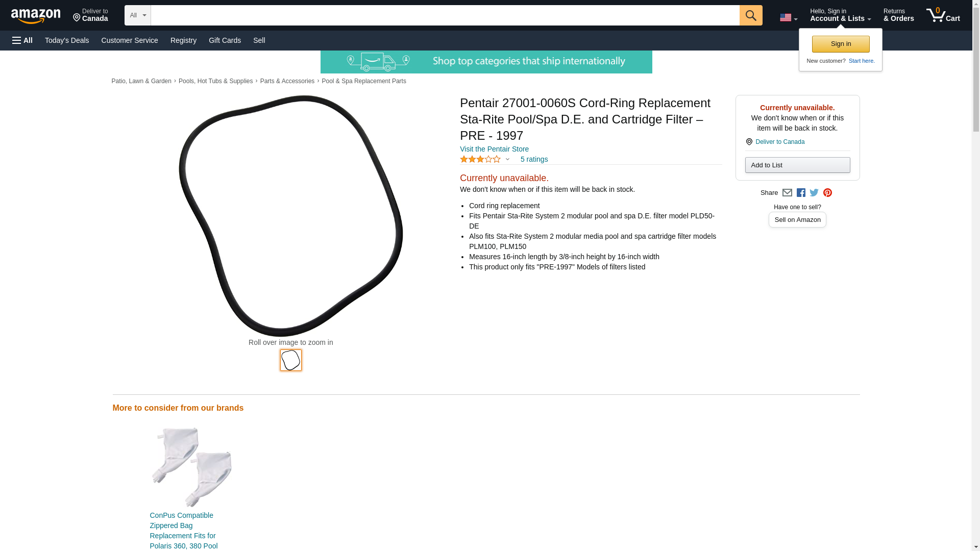This screenshot has width=980, height=551.
Task: Open the All hamburger menu
Action: 22,40
